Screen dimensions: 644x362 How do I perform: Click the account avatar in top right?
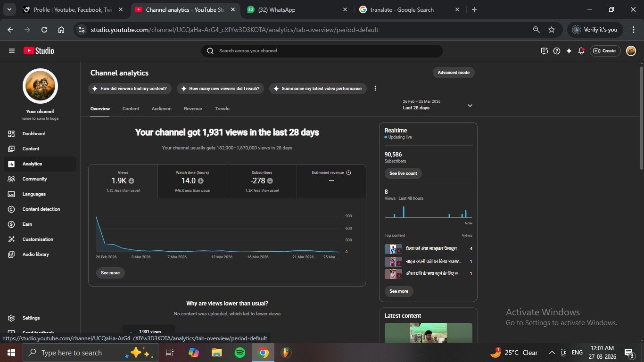[x=631, y=51]
